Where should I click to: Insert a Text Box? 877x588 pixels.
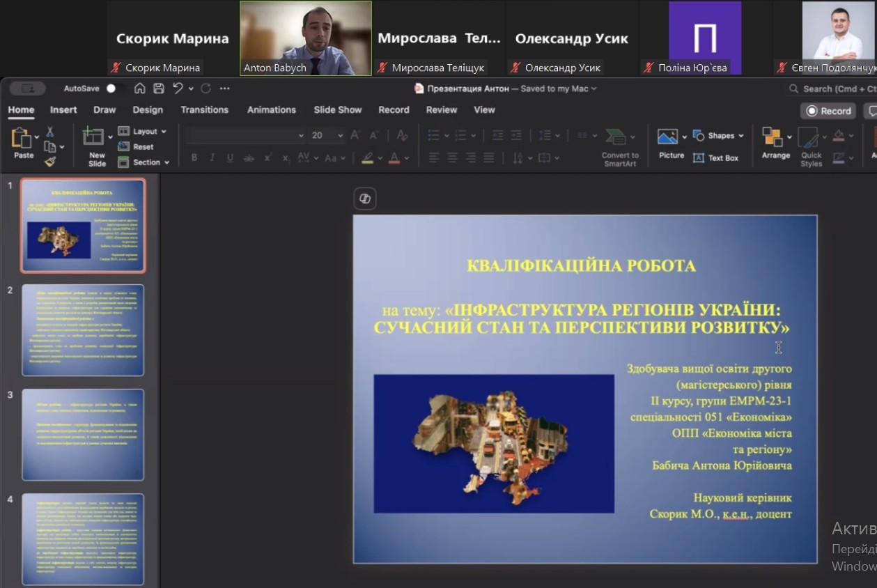715,158
